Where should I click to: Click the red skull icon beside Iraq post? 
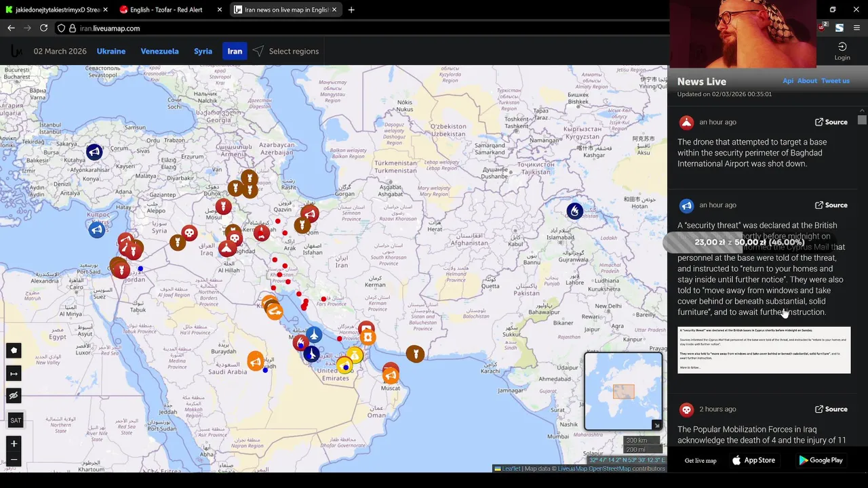coord(686,409)
